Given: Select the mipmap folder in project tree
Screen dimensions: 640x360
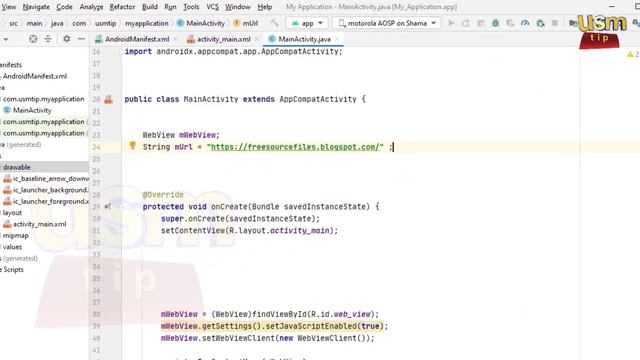Looking at the screenshot, I should tap(16, 236).
